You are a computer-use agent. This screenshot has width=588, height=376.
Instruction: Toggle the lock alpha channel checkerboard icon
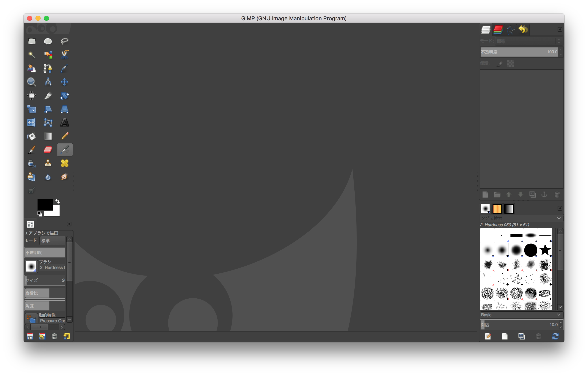[511, 64]
